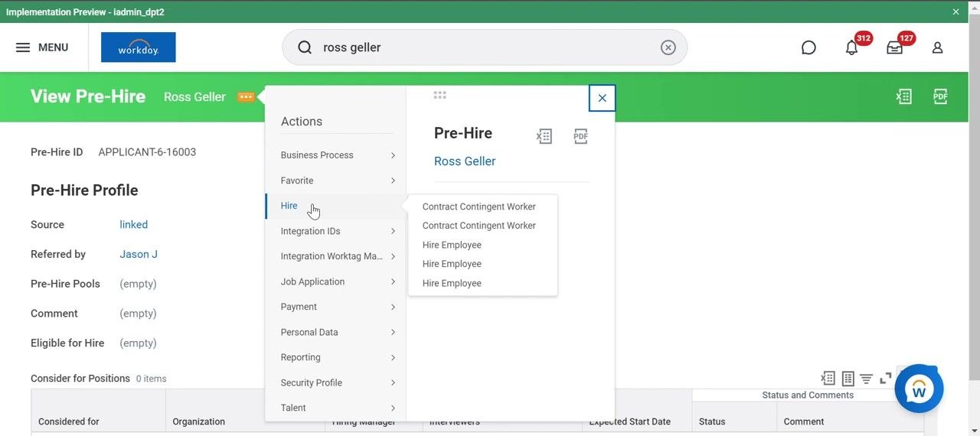This screenshot has width=980, height=436.
Task: Open the Ross Geller link in popup
Action: click(465, 161)
